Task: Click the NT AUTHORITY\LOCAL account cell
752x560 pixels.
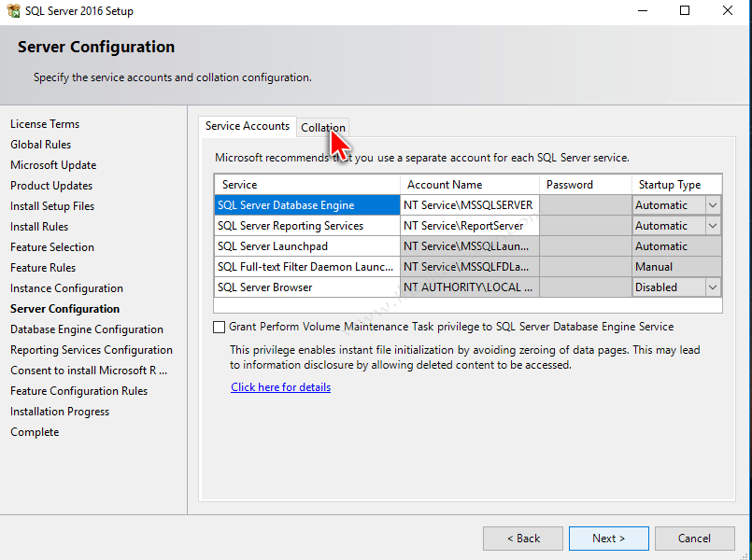Action: tap(470, 287)
